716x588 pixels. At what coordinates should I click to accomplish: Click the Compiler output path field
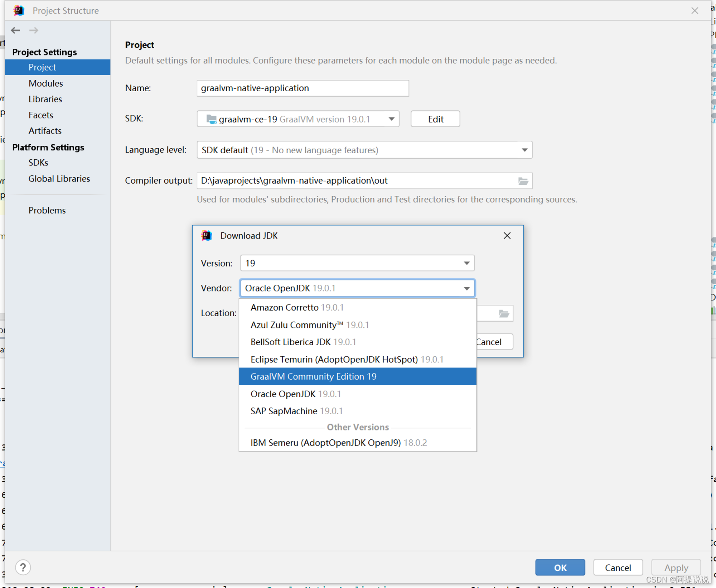364,181
